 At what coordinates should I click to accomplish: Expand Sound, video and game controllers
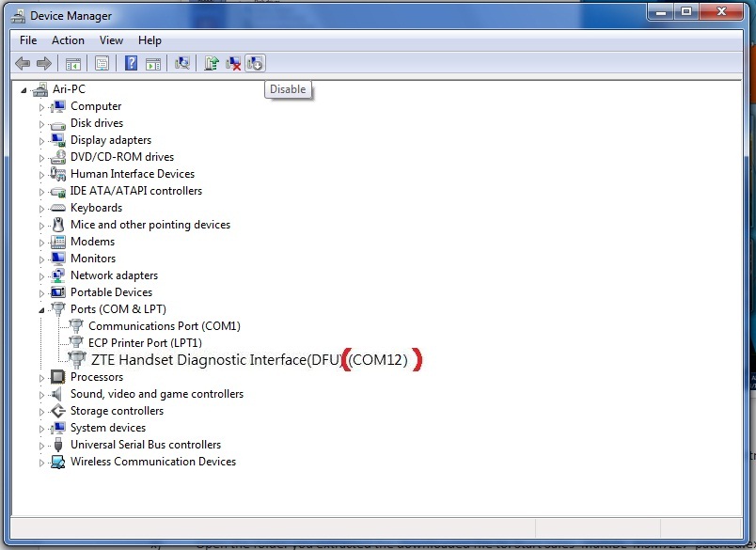tap(41, 395)
